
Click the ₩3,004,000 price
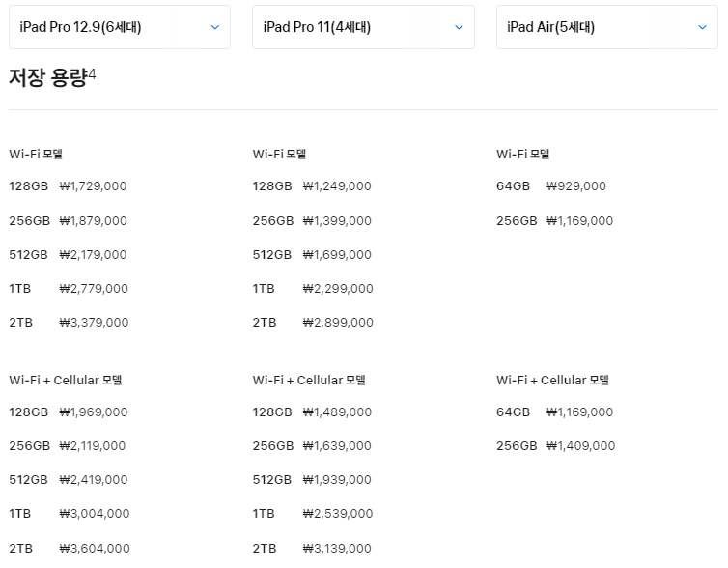pos(95,514)
